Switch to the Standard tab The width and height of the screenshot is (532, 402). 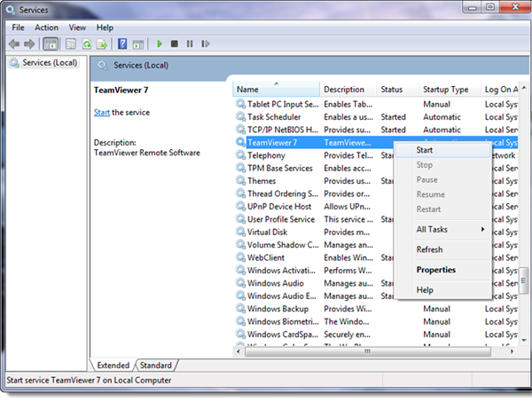pyautogui.click(x=156, y=366)
